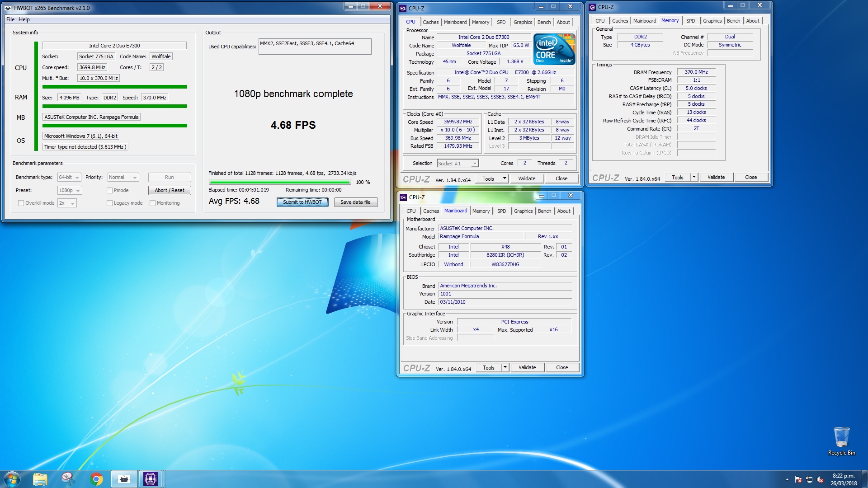Open File menu in HWBOT
This screenshot has width=868, height=488.
(x=10, y=19)
